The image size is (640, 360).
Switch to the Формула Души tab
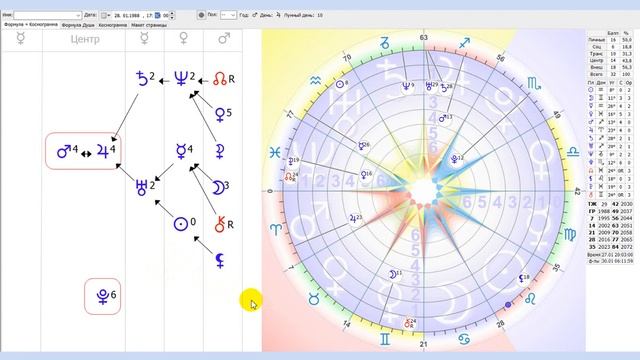pos(78,25)
